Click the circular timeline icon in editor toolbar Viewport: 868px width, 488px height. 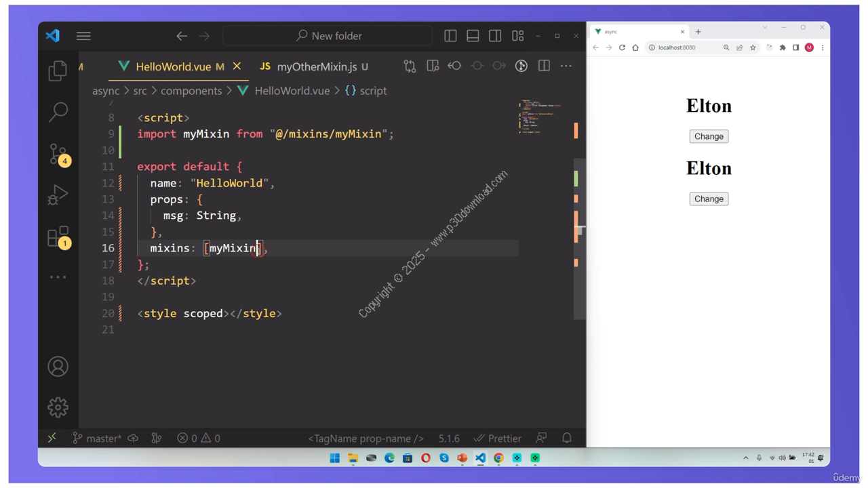pyautogui.click(x=521, y=66)
